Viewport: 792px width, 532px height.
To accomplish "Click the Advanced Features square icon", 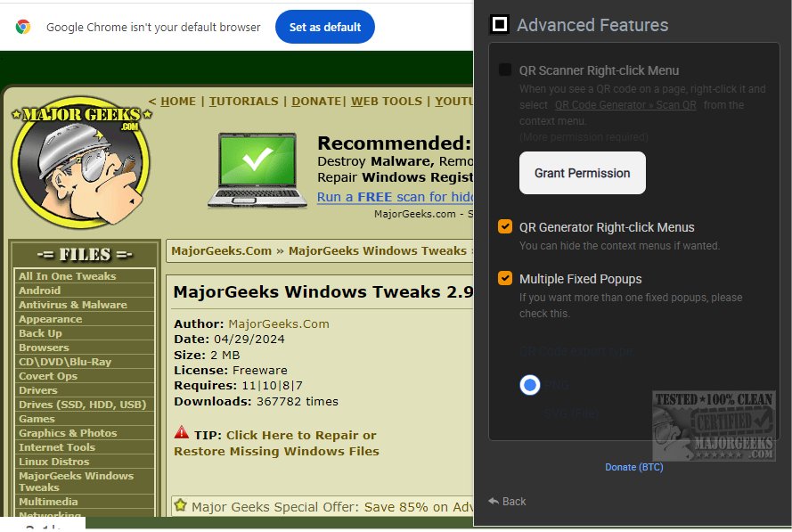I will click(x=500, y=24).
